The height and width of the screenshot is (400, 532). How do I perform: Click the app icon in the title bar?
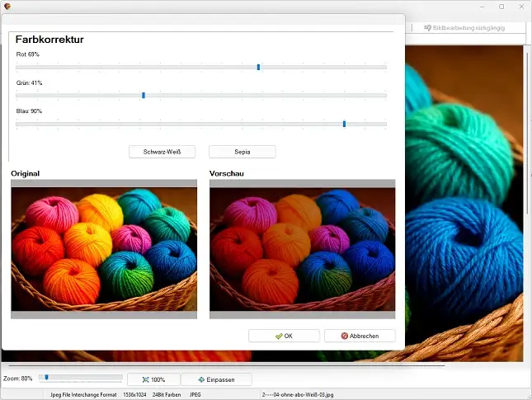[x=7, y=7]
